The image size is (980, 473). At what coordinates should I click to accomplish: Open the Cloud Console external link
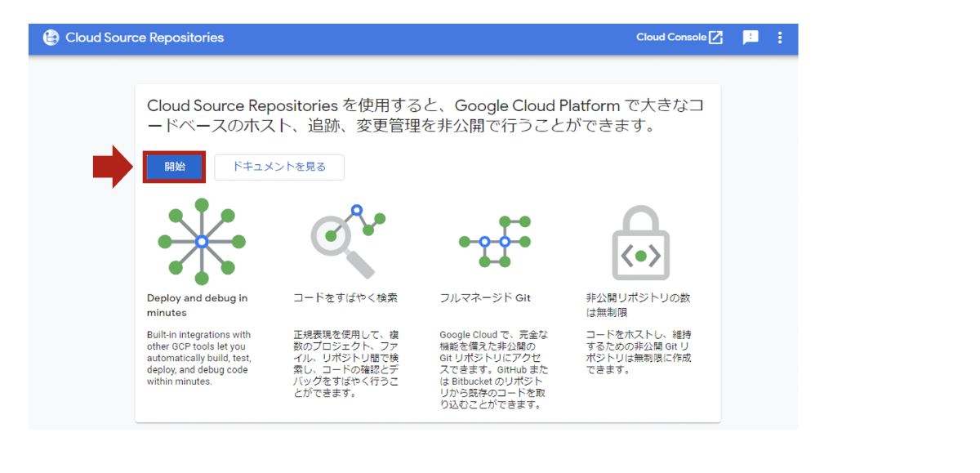point(679,38)
